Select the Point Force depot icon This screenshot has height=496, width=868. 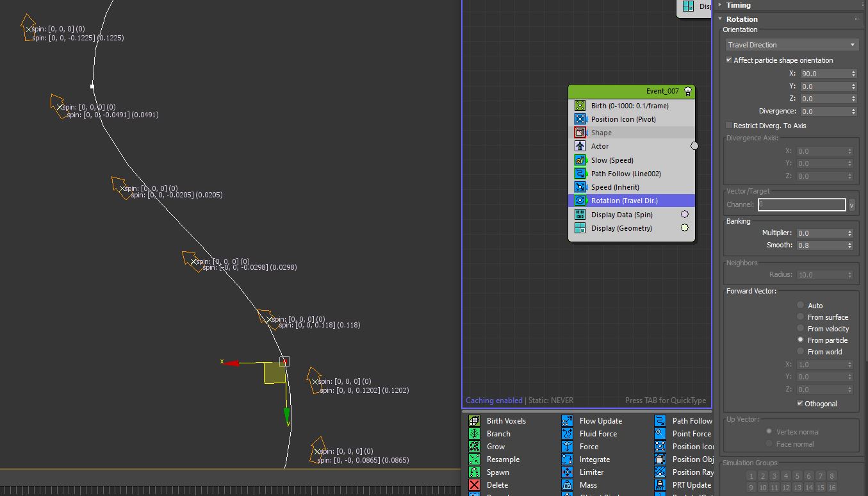click(x=660, y=434)
